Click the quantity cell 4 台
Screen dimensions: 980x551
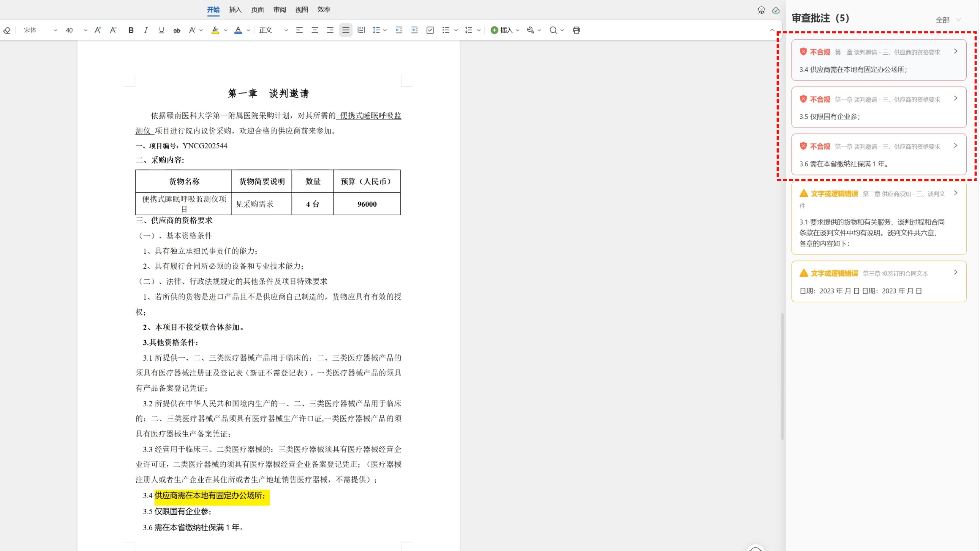point(312,204)
